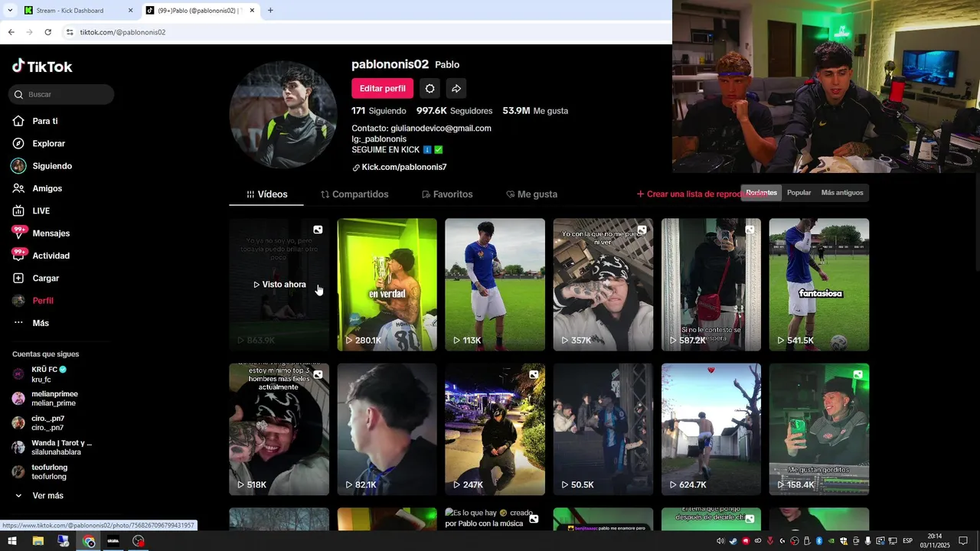Open a new browser tab

(270, 11)
